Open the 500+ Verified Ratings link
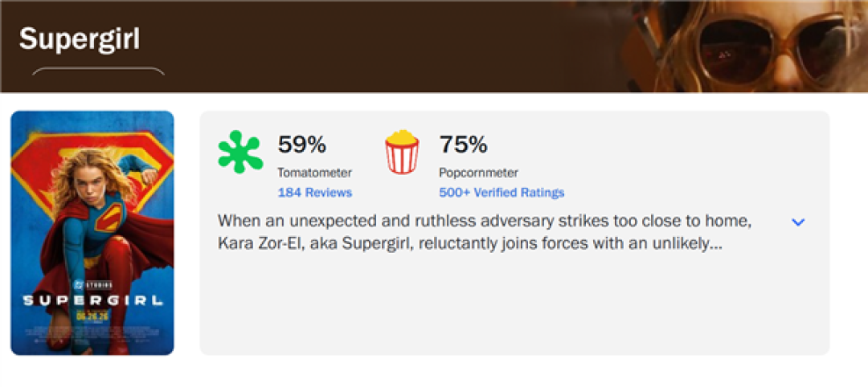 (x=502, y=193)
